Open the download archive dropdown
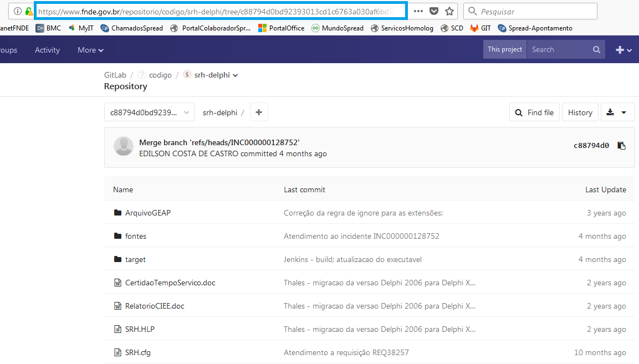 coord(616,112)
